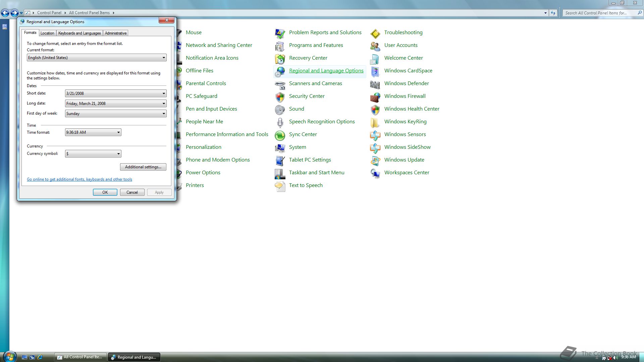Viewport: 644px width, 362px height.
Task: Open the Currency symbol dropdown
Action: [93, 154]
